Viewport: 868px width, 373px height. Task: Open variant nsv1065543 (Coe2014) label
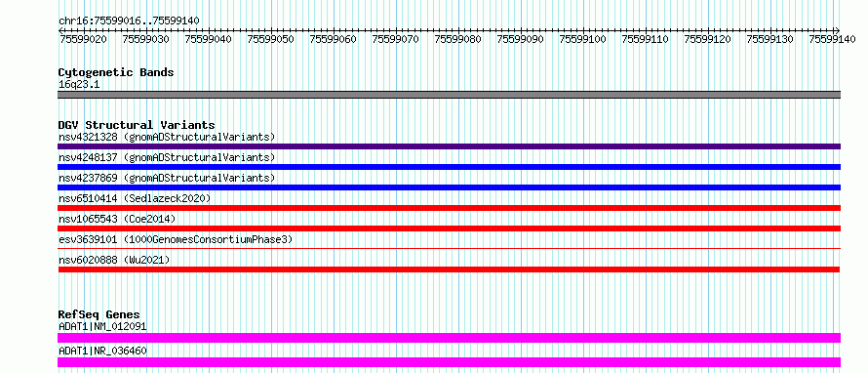click(117, 219)
